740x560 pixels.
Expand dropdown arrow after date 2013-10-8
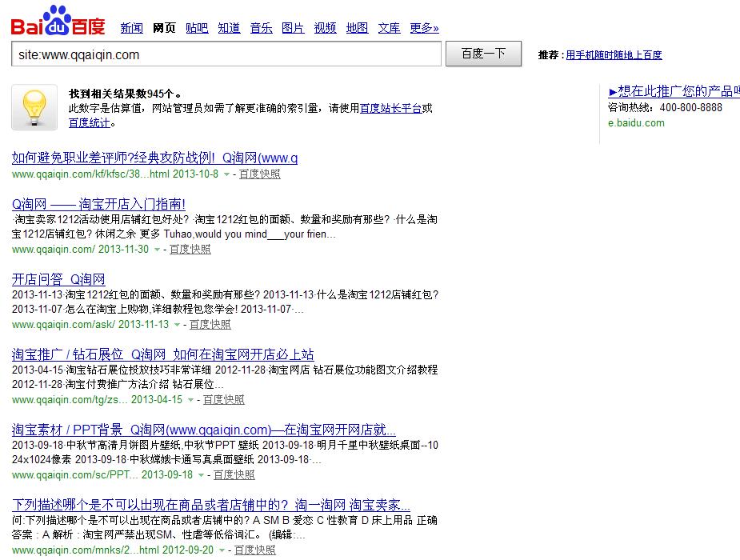(226, 174)
